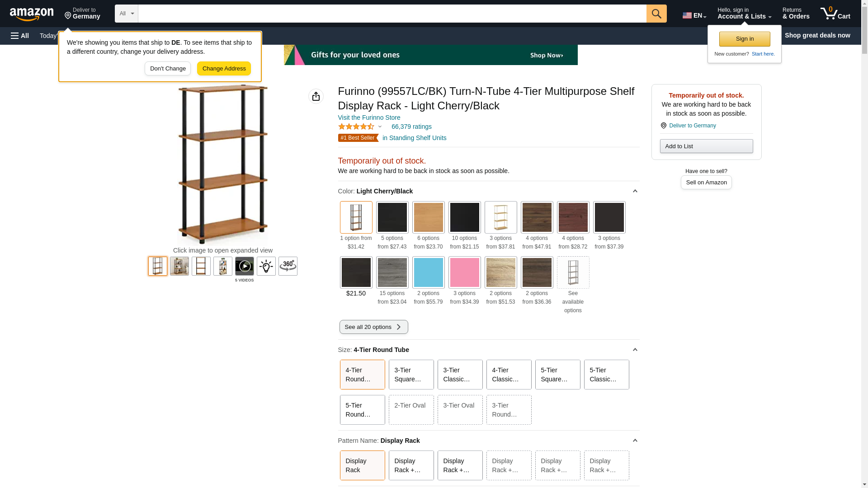Click the Change Address button
This screenshot has height=488, width=868.
click(x=224, y=69)
